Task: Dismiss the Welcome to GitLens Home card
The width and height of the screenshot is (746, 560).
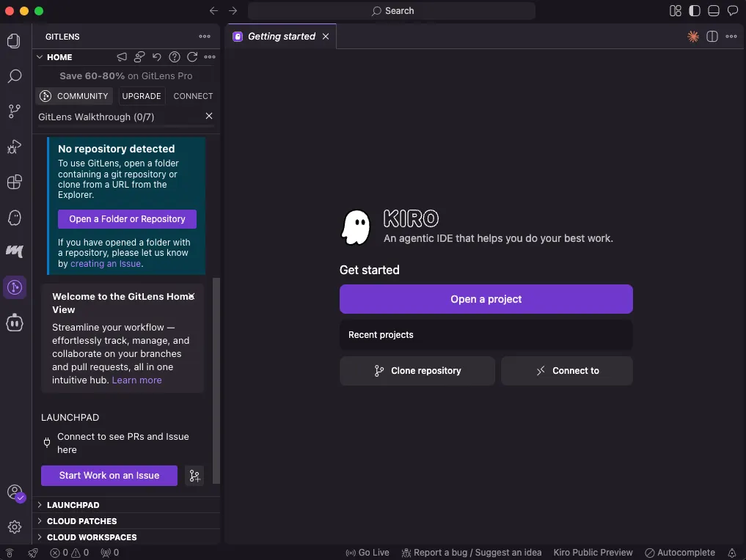Action: [x=191, y=295]
